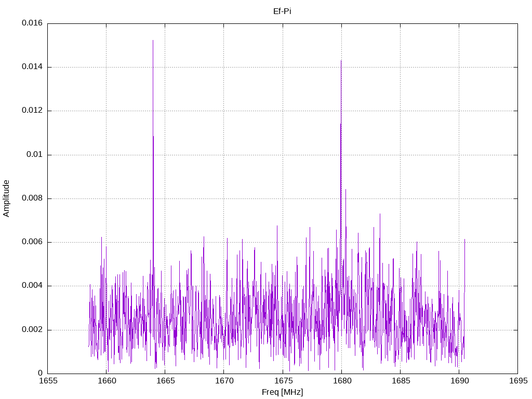This screenshot has width=532, height=399.
Task: Click the Amplitude y-axis label
Action: pos(6,198)
